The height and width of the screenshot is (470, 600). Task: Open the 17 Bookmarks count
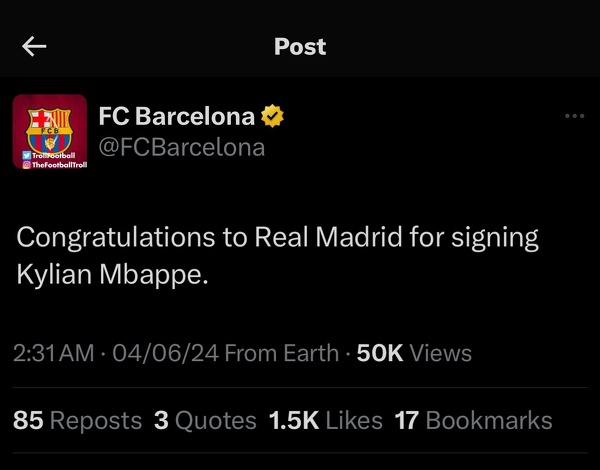tap(473, 421)
